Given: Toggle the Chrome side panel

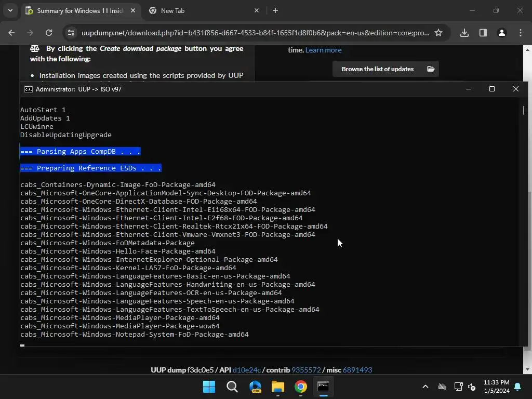Looking at the screenshot, I should (x=483, y=33).
